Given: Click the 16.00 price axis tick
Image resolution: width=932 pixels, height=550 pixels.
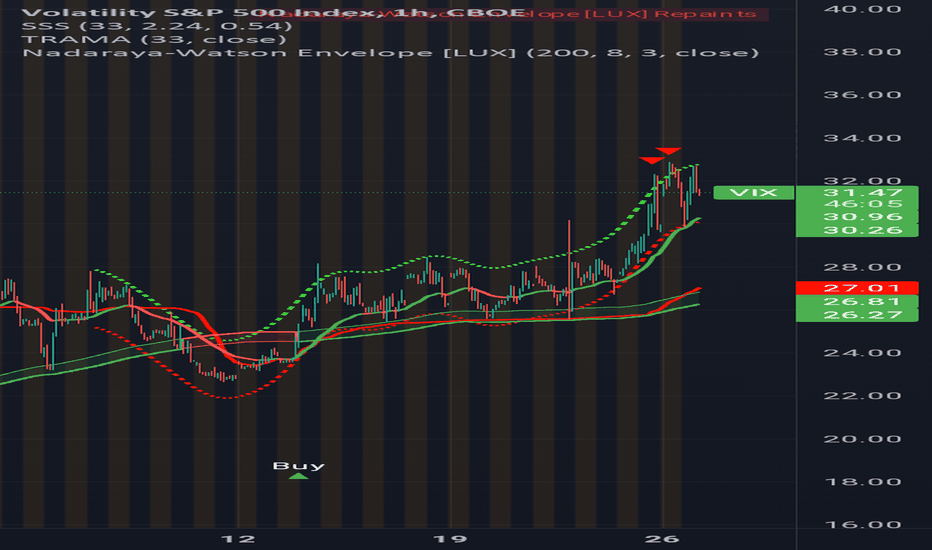Looking at the screenshot, I should click(x=862, y=525).
